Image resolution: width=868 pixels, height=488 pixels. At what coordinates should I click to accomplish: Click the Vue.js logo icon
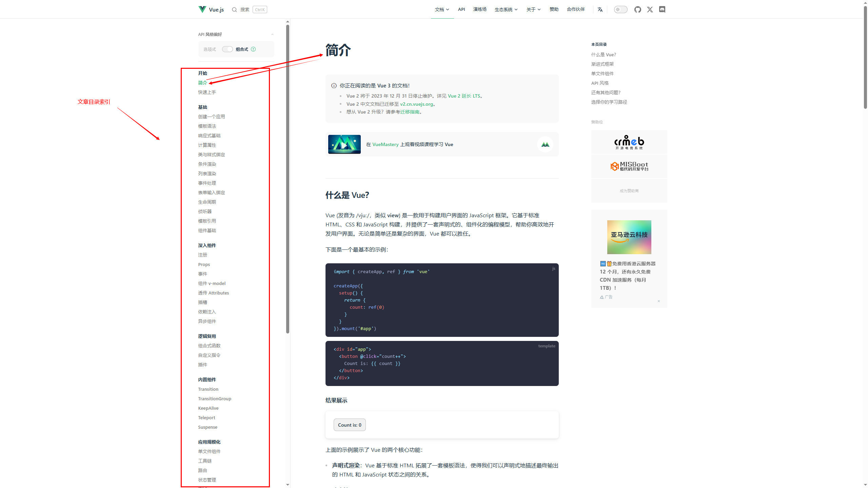tap(202, 9)
